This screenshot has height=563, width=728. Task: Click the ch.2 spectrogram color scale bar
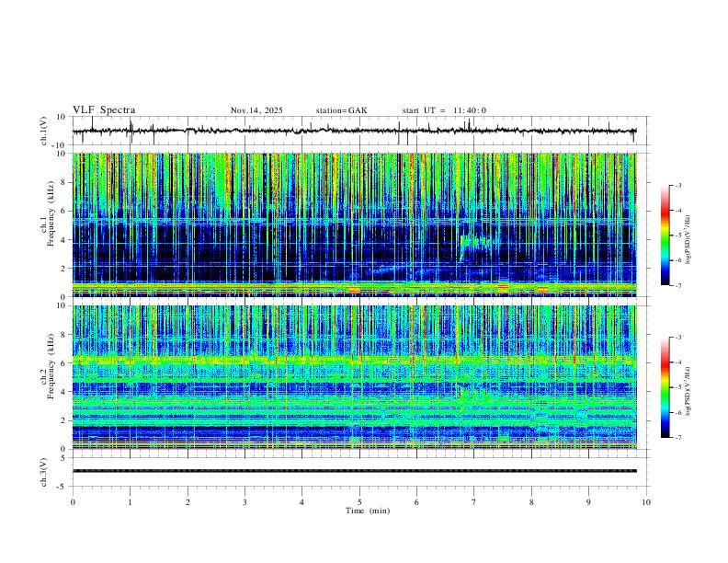665,387
